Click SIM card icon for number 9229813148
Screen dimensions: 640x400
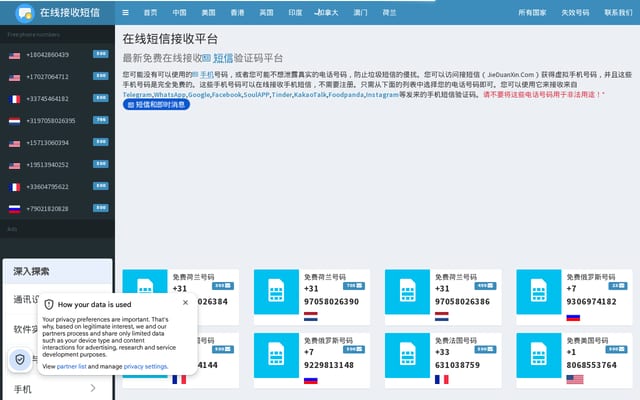[x=276, y=355]
